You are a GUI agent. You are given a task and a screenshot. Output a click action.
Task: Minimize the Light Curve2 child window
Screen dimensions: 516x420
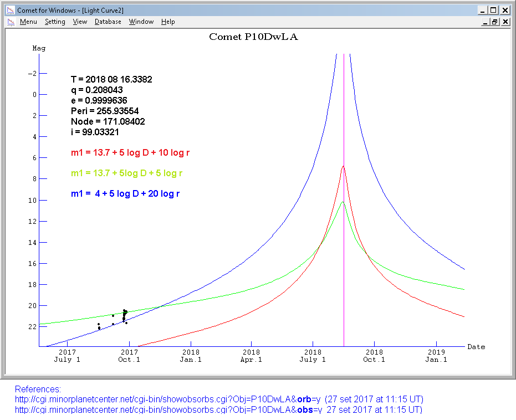(x=486, y=22)
